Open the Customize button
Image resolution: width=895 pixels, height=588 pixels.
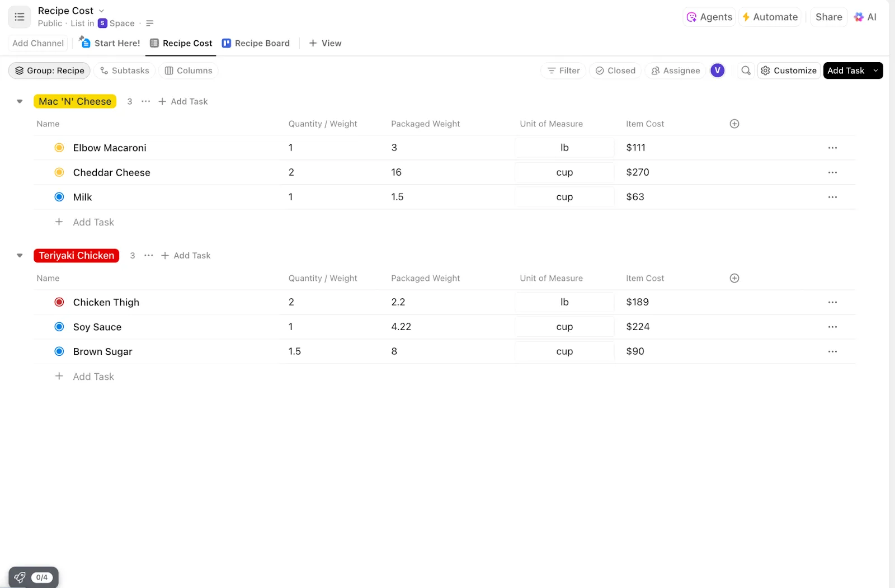click(x=789, y=70)
